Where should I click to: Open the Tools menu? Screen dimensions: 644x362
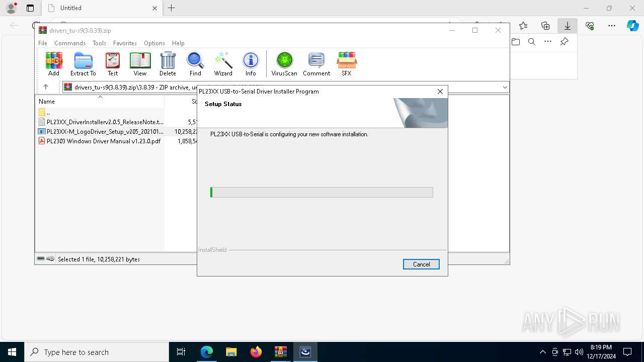coord(99,43)
